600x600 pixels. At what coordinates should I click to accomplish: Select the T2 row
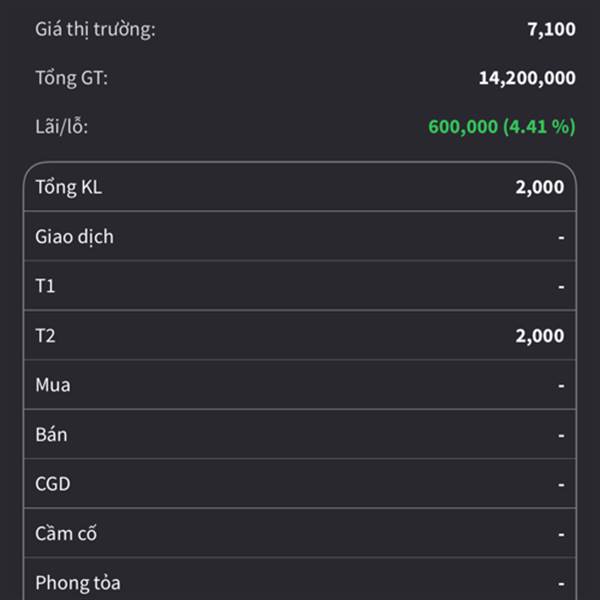(300, 335)
